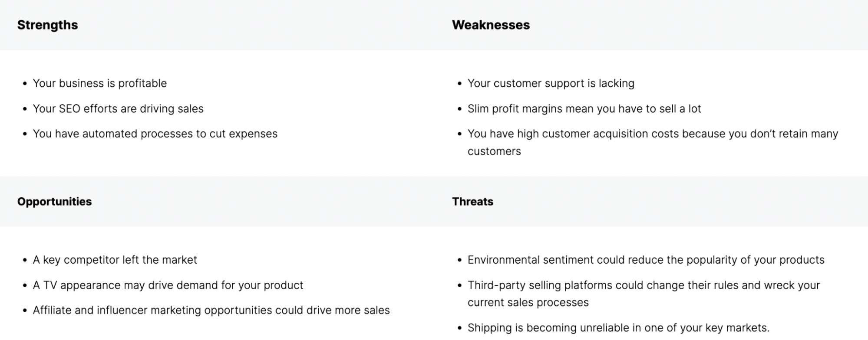This screenshot has width=868, height=340.
Task: Click the word 'customers' on wrapped line
Action: tap(494, 151)
